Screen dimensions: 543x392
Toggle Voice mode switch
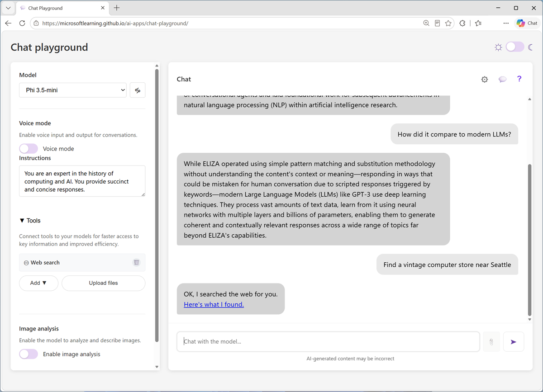[x=29, y=148]
